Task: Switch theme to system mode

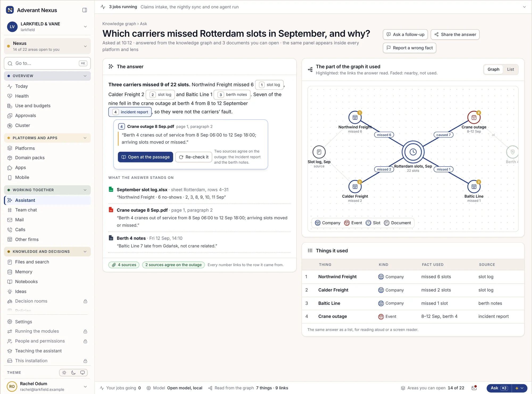Action: (82, 373)
